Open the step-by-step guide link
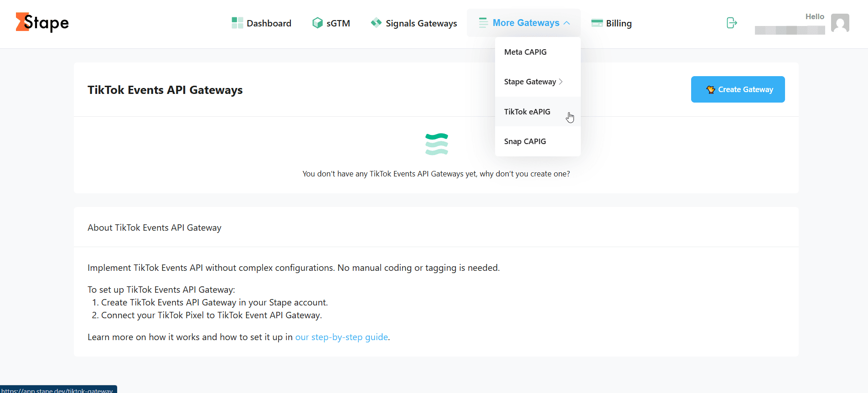This screenshot has width=868, height=393. click(342, 337)
